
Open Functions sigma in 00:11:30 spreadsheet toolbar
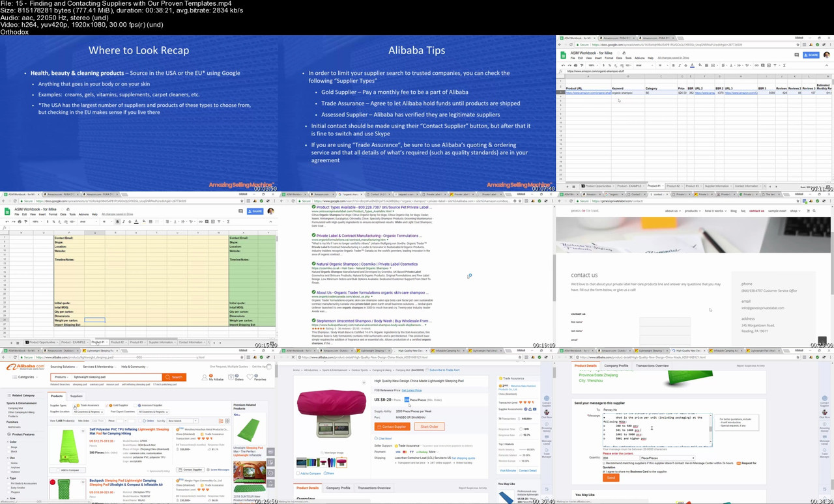coord(784,65)
